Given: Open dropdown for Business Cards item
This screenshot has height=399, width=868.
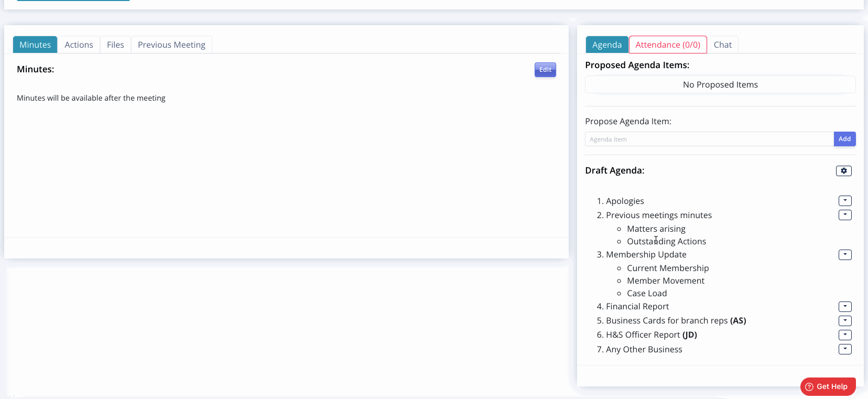Looking at the screenshot, I should (844, 321).
